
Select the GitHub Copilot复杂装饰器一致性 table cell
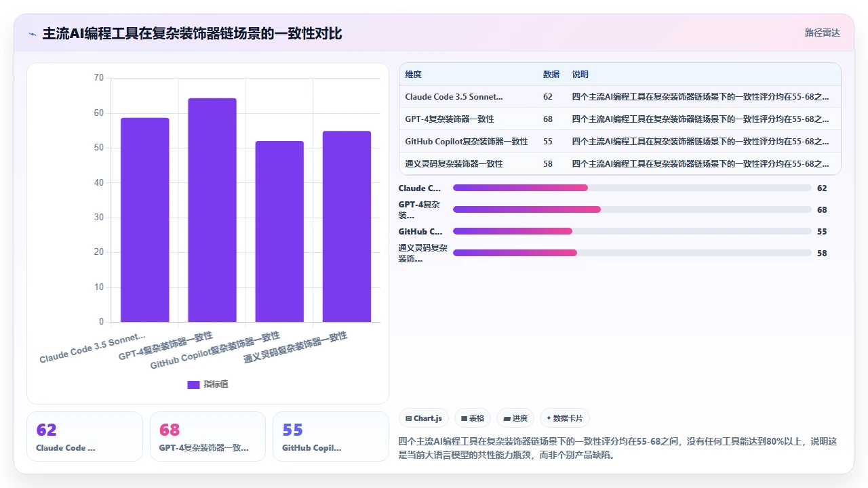point(467,142)
